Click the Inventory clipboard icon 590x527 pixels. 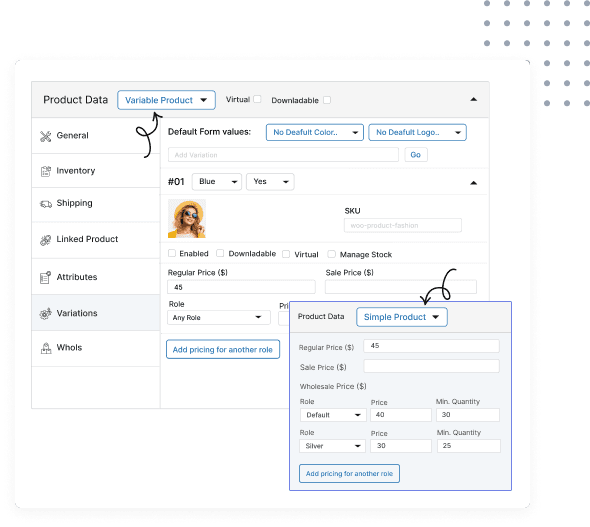pos(46,172)
